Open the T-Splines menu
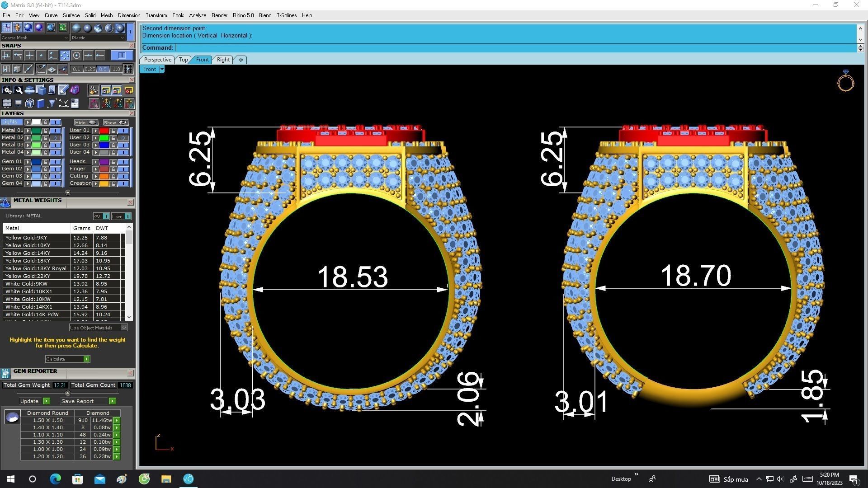 click(286, 15)
